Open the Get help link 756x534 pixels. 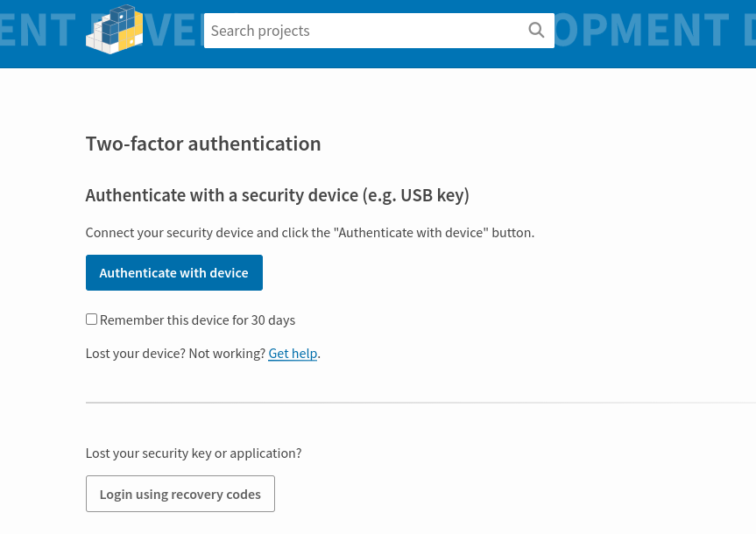click(x=293, y=354)
